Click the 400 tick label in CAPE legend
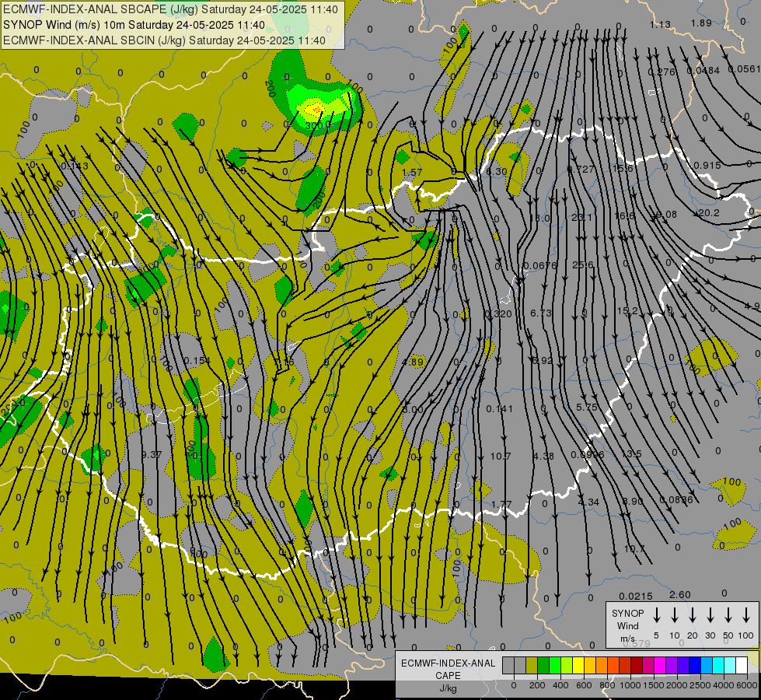 tap(560, 685)
